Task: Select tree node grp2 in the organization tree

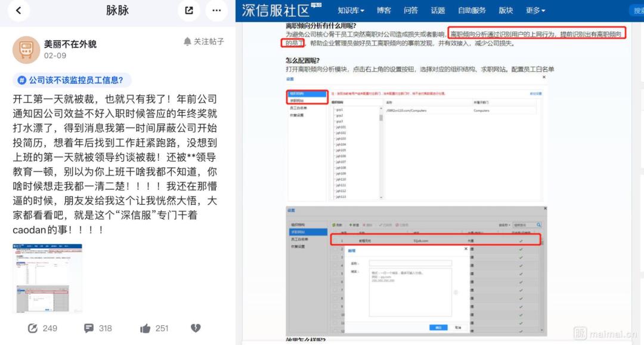Action: point(340,116)
